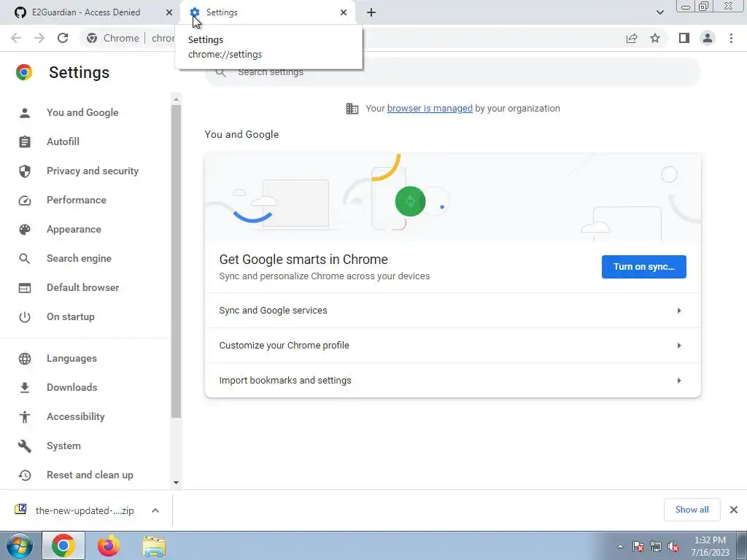Screen dimensions: 747x560
Task: Open the side panel icon
Action: tap(684, 38)
